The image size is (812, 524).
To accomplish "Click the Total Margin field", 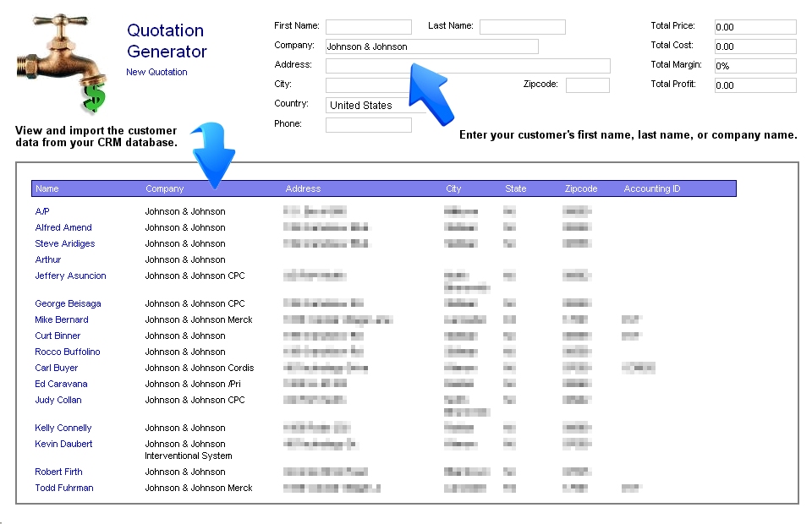I will pos(755,66).
